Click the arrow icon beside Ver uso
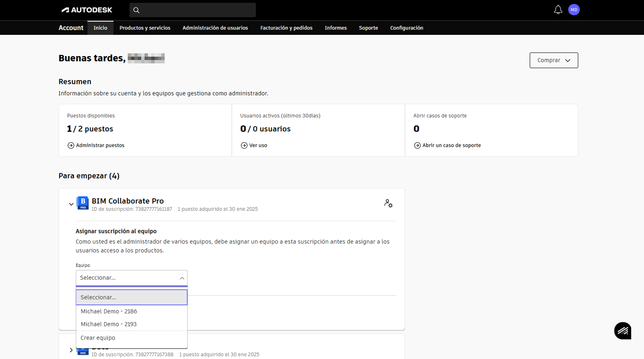644x359 pixels. pos(244,145)
